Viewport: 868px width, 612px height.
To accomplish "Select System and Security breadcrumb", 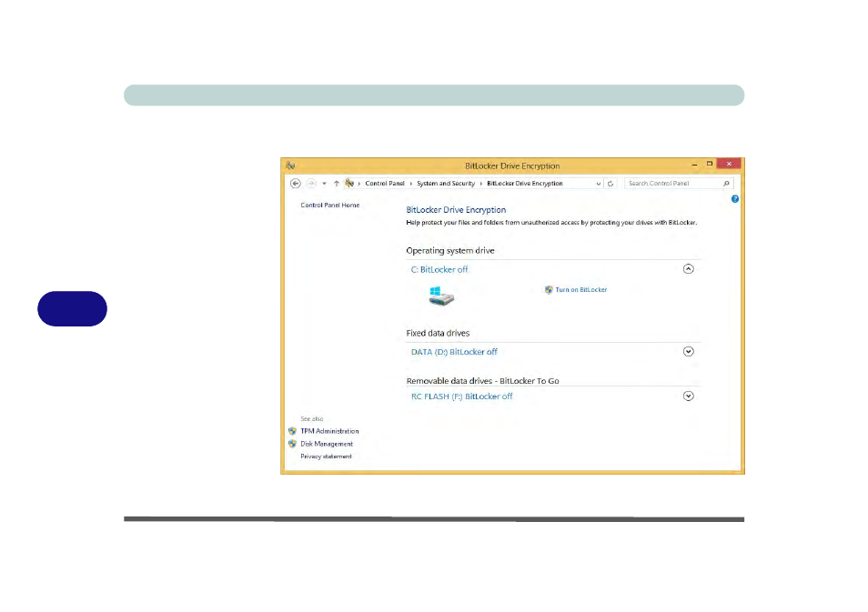I will coord(446,183).
